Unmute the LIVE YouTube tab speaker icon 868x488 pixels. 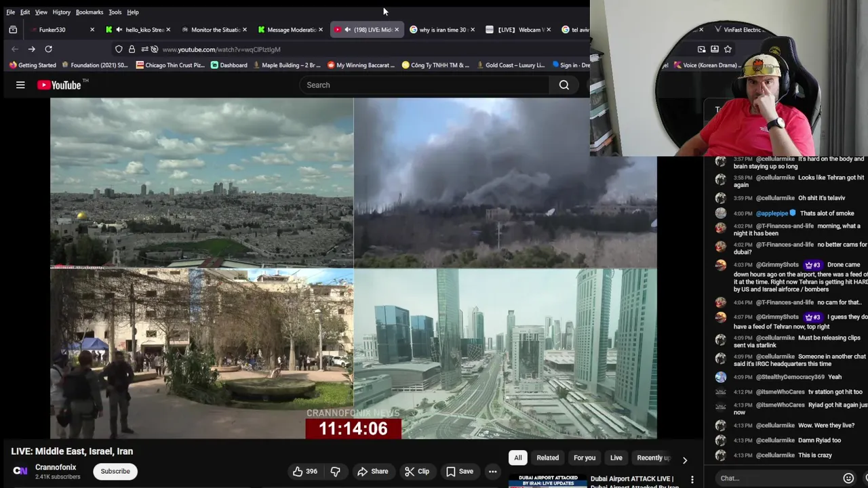[347, 30]
